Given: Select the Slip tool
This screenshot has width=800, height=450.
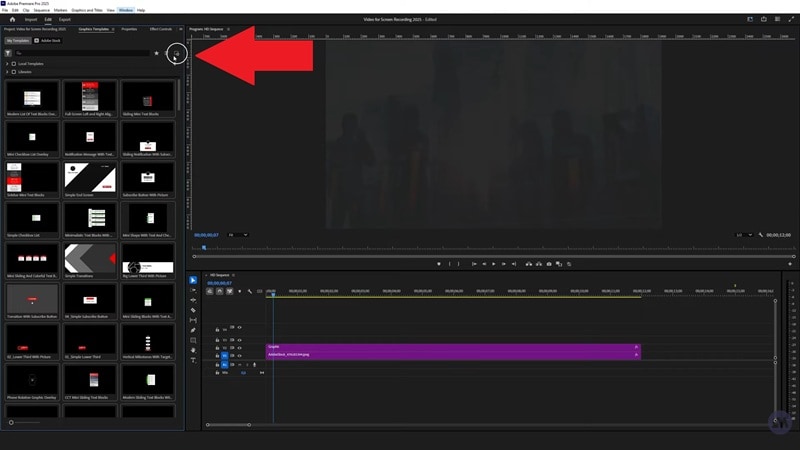Looking at the screenshot, I should pyautogui.click(x=193, y=320).
